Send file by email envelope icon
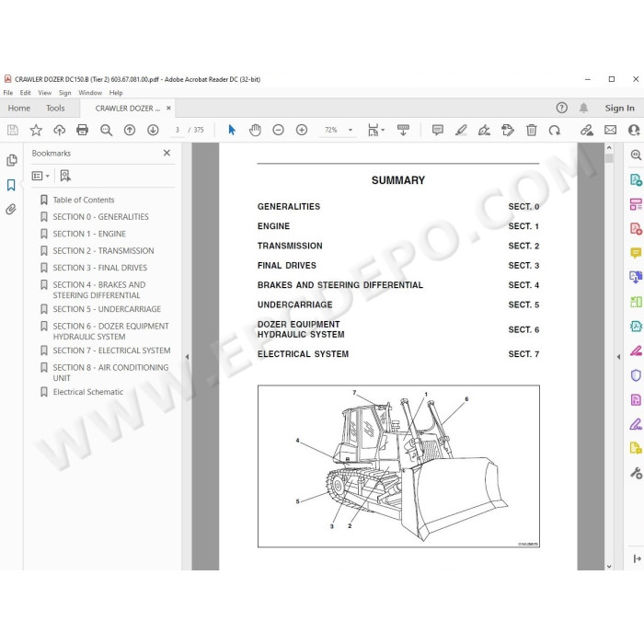644x644 pixels. point(610,131)
